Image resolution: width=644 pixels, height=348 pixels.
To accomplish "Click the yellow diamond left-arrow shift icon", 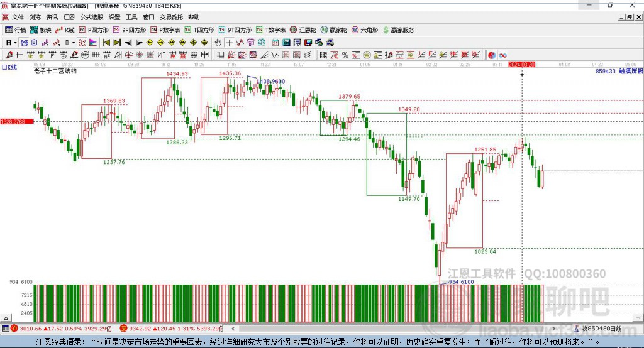I will [150, 42].
